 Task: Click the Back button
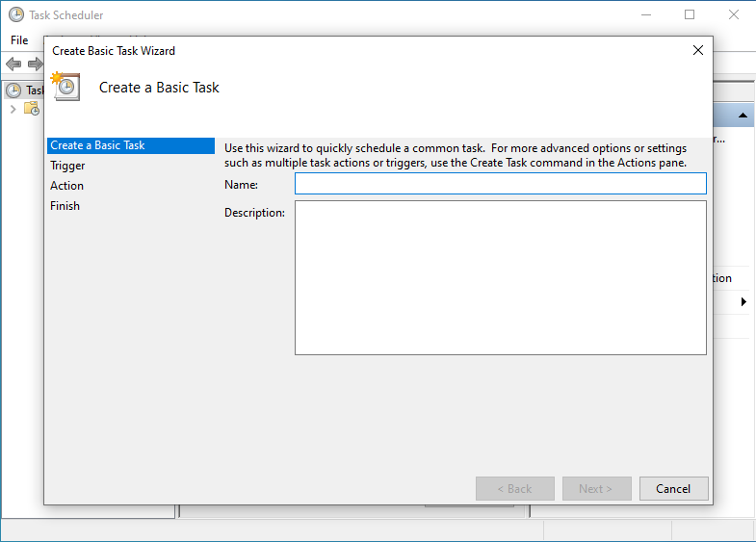click(x=515, y=488)
